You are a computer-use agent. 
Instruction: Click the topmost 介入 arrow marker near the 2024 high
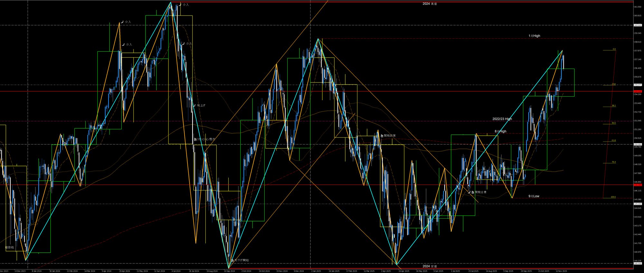180,5
